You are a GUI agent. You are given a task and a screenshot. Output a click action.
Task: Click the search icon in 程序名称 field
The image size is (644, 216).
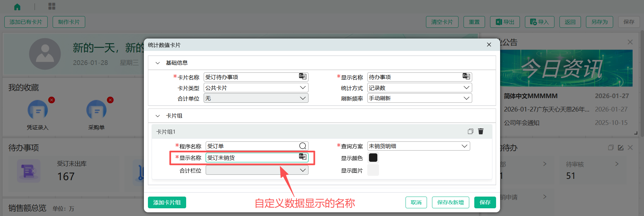click(303, 146)
